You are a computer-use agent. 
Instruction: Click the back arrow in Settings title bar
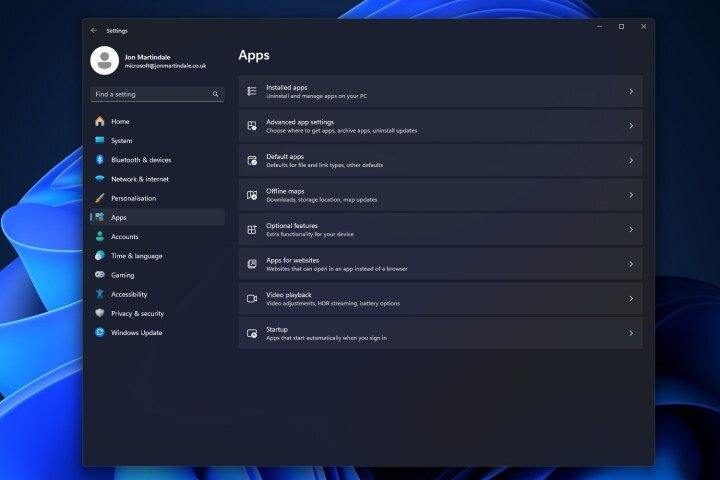[x=94, y=30]
